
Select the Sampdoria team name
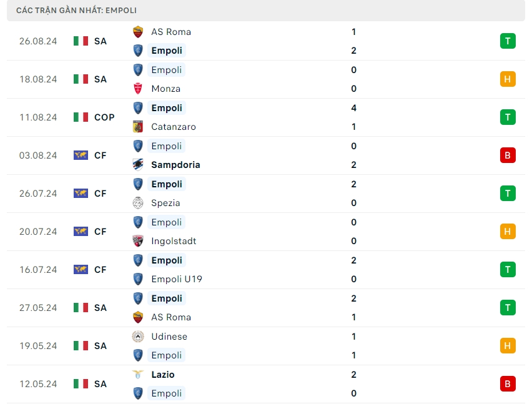pos(175,165)
